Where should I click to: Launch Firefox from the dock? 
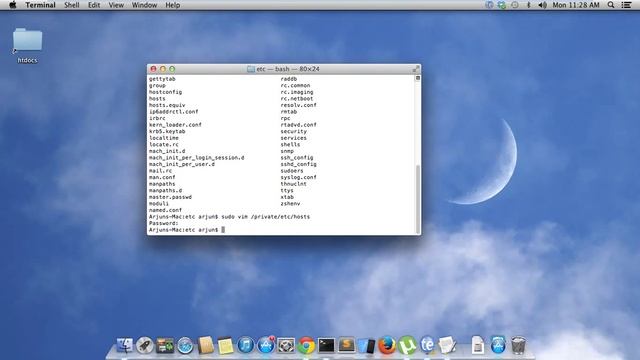[387, 346]
